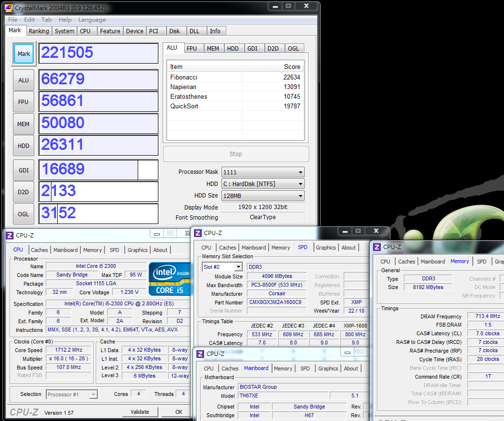Screen dimensions: 504x421
Task: Open the Help menu
Action: pyautogui.click(x=65, y=20)
